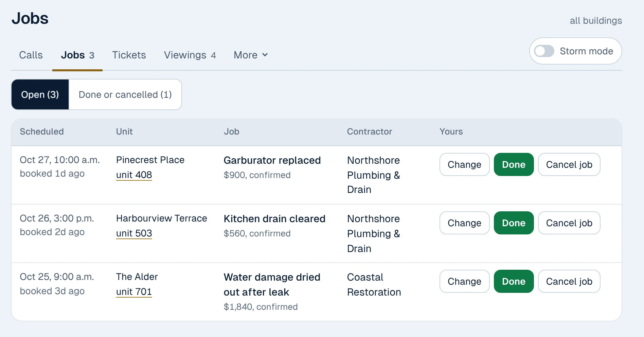Screen dimensions: 644x337
Task: Click Northshore Plumbing in Garburator row
Action: coord(373,175)
